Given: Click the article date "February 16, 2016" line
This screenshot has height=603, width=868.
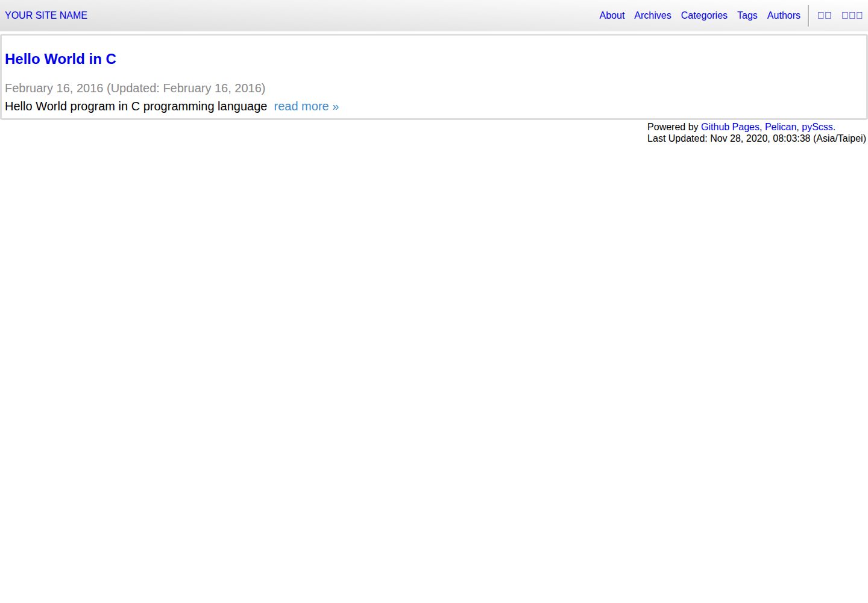Looking at the screenshot, I should tap(135, 88).
